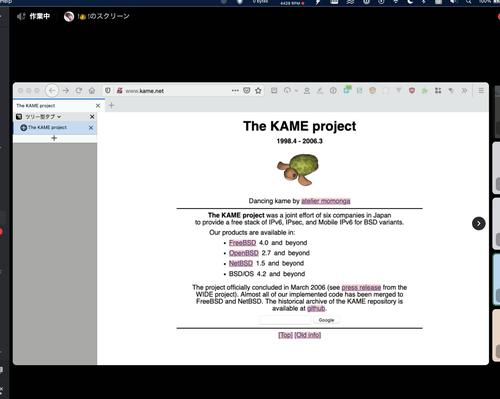
Task: Close The KAME project tree tab item
Action: 91,128
